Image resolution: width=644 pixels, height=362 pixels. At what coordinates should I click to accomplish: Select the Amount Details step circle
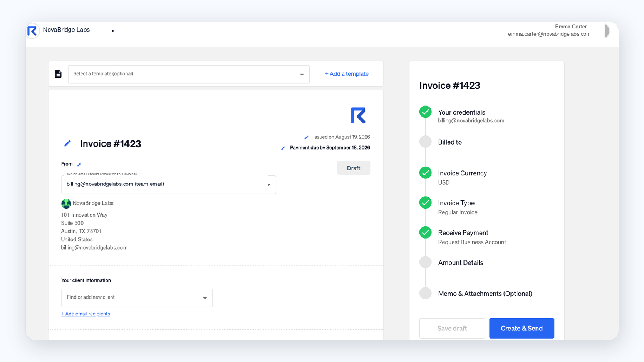point(426,262)
